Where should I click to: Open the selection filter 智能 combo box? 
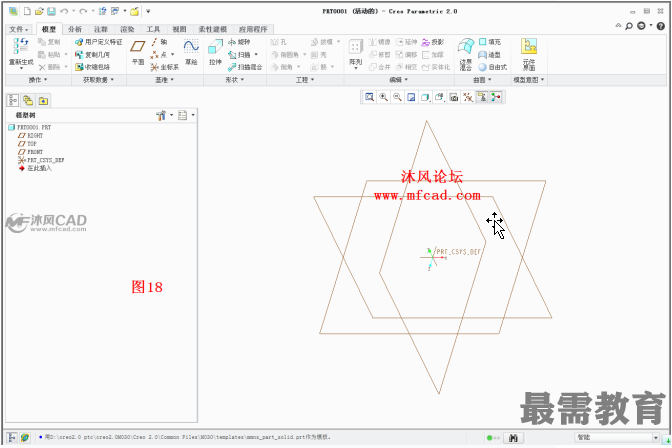pos(617,437)
